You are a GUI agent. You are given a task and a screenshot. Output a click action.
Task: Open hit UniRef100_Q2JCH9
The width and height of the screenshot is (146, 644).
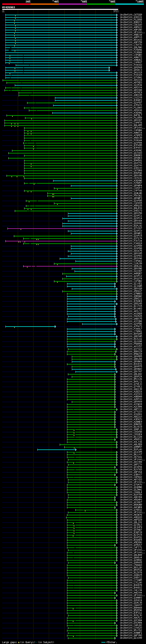[x=131, y=638]
